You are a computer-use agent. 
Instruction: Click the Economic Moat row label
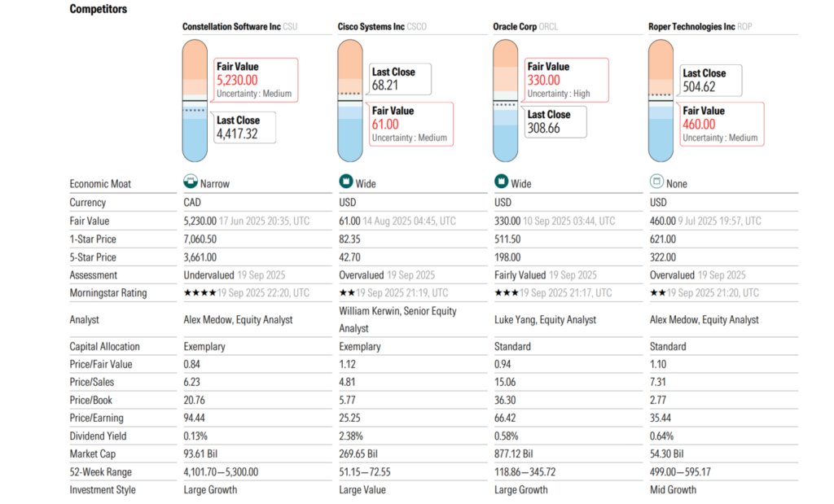click(x=100, y=184)
